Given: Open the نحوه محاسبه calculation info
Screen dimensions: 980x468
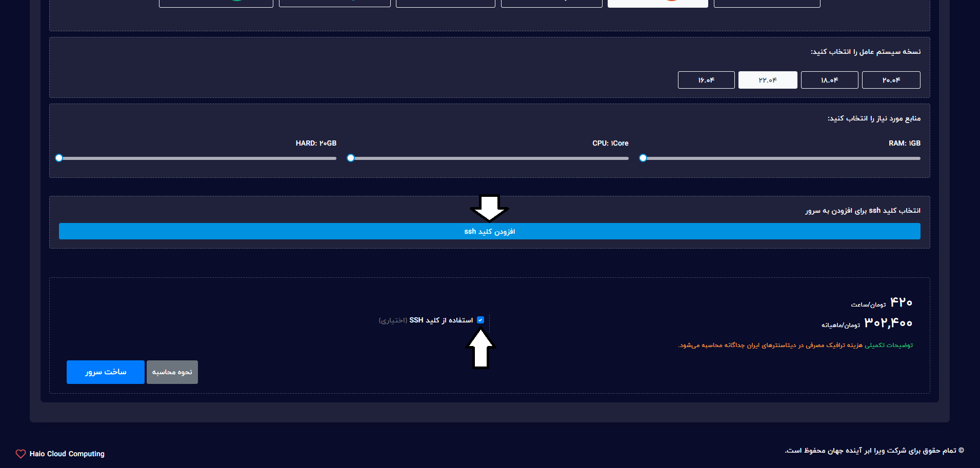Looking at the screenshot, I should click(x=172, y=372).
